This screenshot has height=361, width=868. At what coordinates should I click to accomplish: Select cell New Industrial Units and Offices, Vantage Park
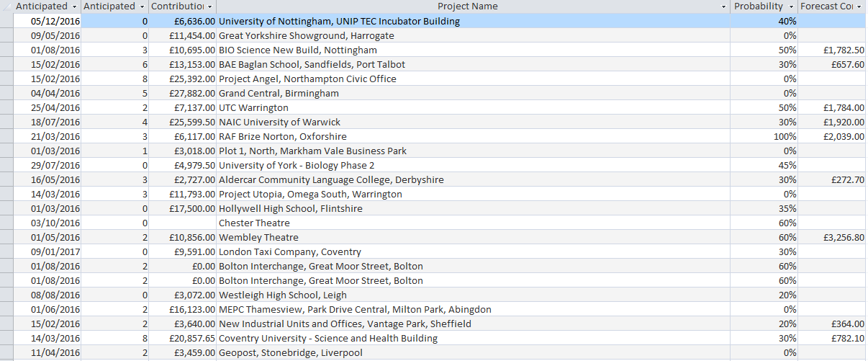coord(474,324)
